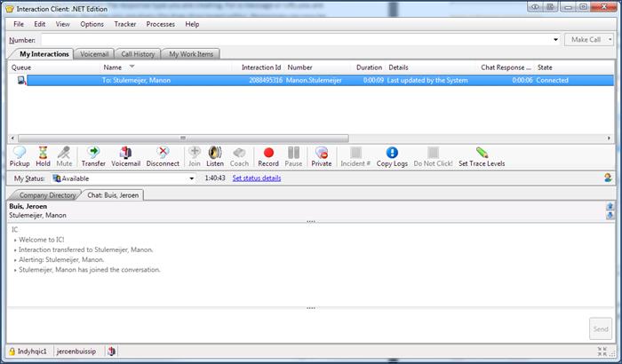622x364 pixels.
Task: Mark the interaction as Private
Action: click(321, 156)
